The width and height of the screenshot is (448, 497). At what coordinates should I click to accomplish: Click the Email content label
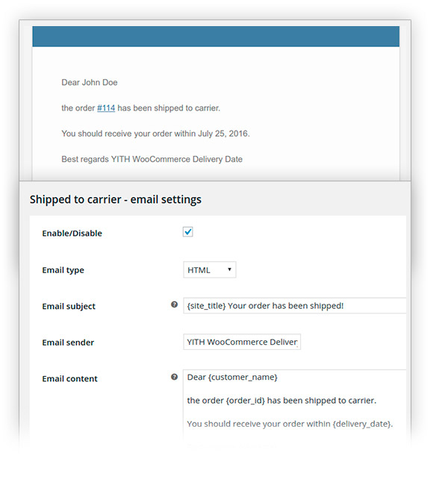(x=69, y=378)
